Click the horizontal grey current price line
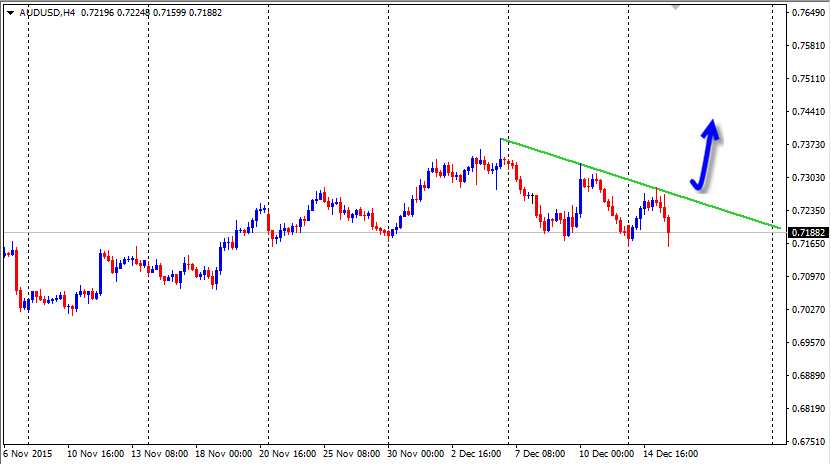 tap(395, 233)
